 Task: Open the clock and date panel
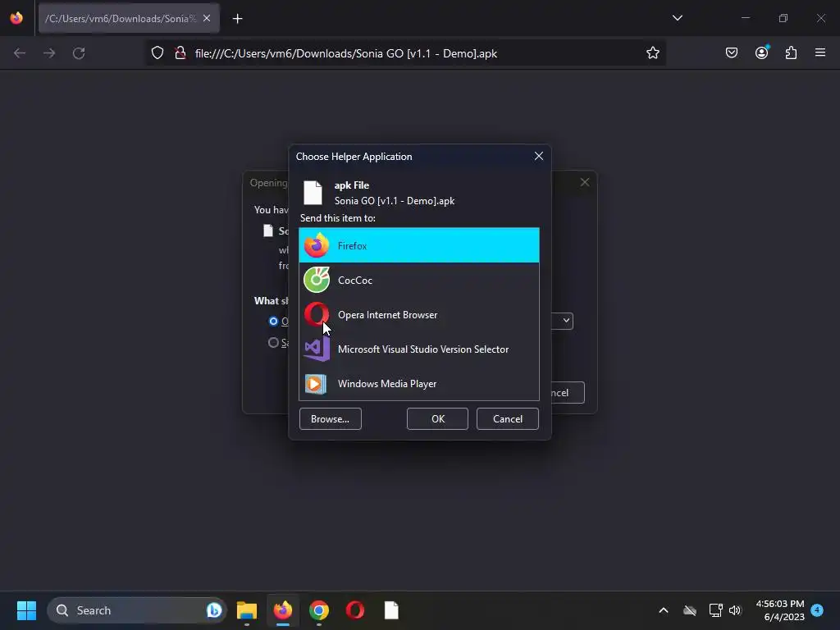[x=780, y=610]
